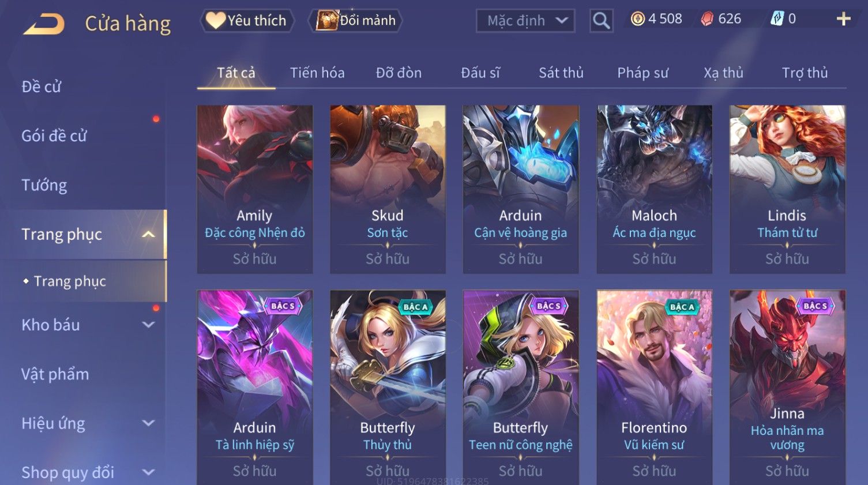The width and height of the screenshot is (868, 485).
Task: Open the search magnifier icon
Action: 601,21
